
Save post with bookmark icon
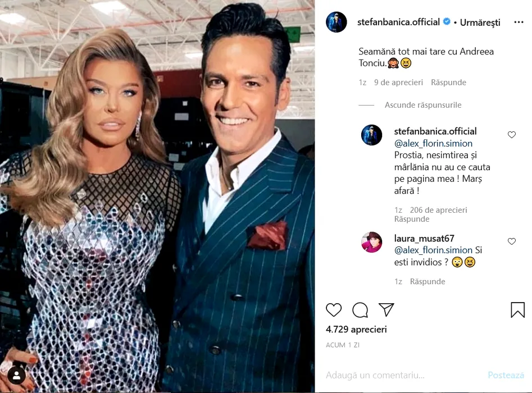518,310
